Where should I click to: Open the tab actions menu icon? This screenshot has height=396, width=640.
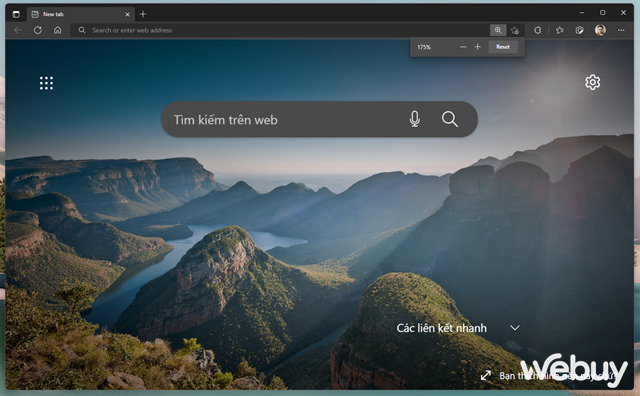(x=16, y=14)
